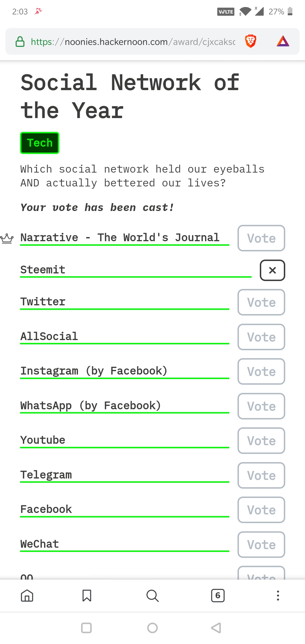The image size is (305, 644).
Task: Cast vote for Twitter
Action: tap(261, 302)
